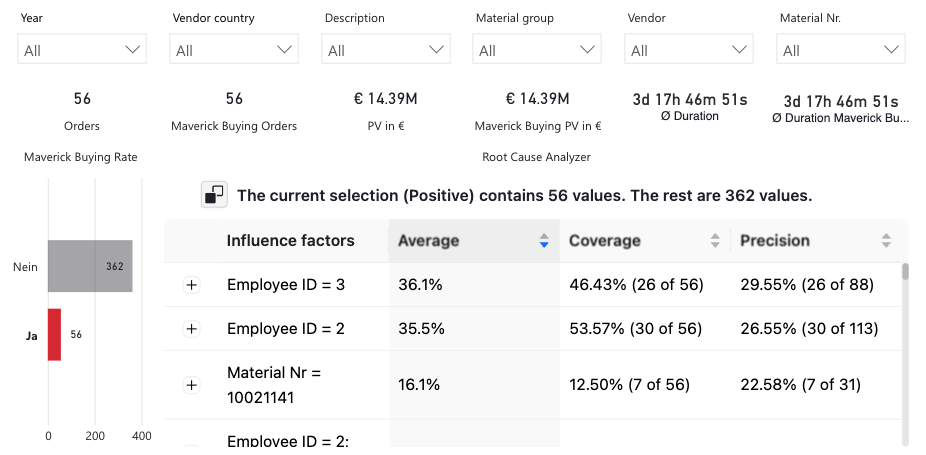Open the Material group filter dropdown

537,50
